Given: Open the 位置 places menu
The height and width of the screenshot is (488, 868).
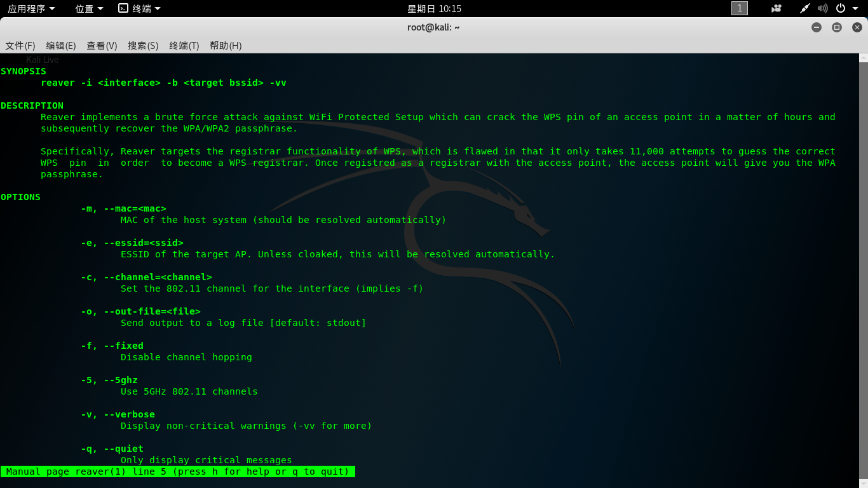Looking at the screenshot, I should point(88,8).
